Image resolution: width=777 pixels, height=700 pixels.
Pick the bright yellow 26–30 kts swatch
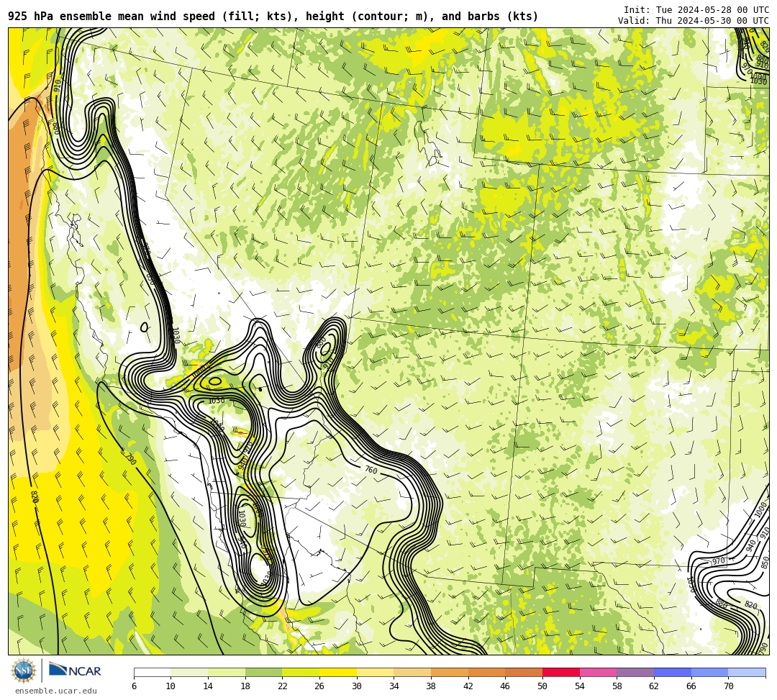point(338,672)
